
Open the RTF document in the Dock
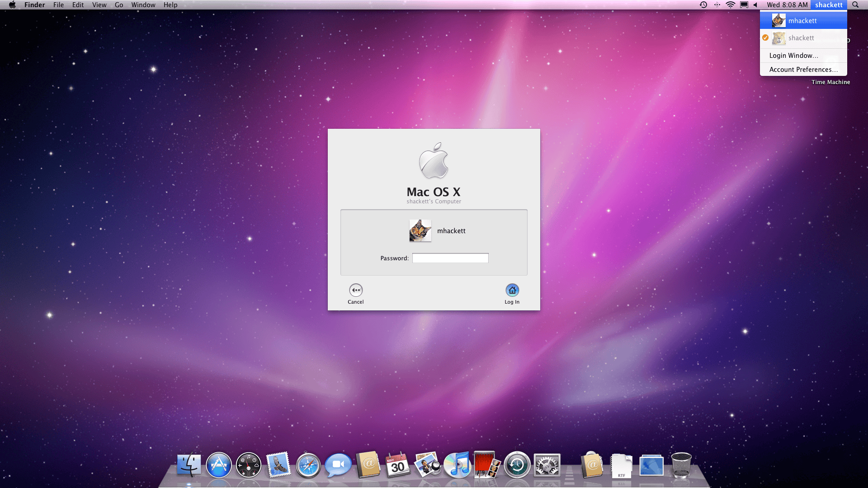[622, 466]
